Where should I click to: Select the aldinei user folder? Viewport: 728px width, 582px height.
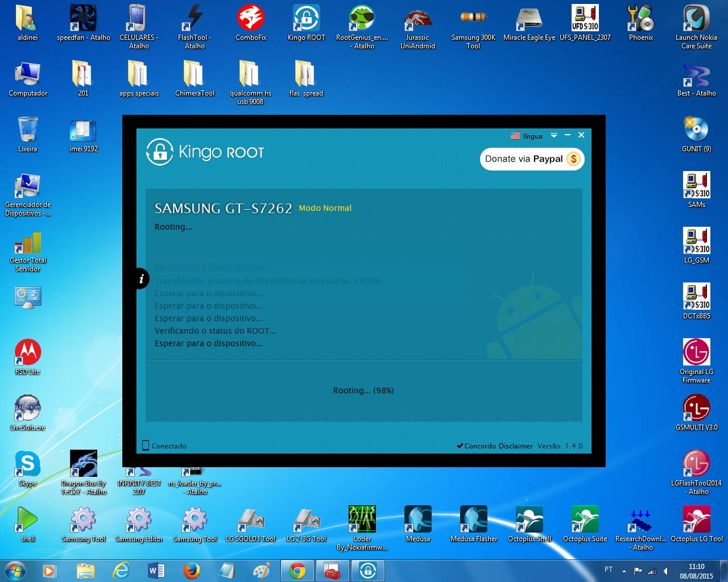coord(28,23)
